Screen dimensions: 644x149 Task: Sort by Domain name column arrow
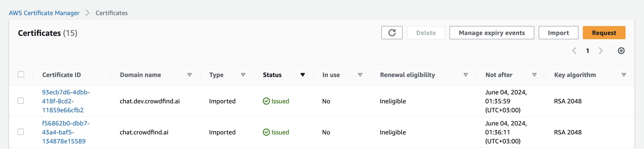tap(189, 75)
